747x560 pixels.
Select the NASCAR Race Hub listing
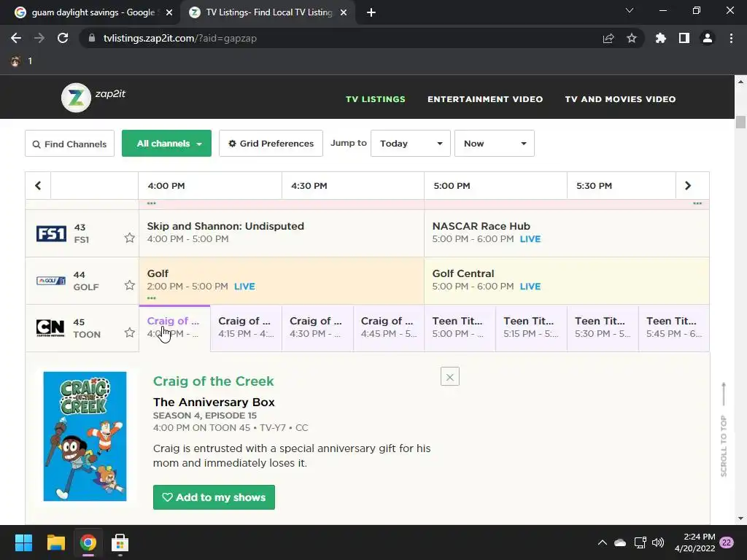[x=566, y=233]
